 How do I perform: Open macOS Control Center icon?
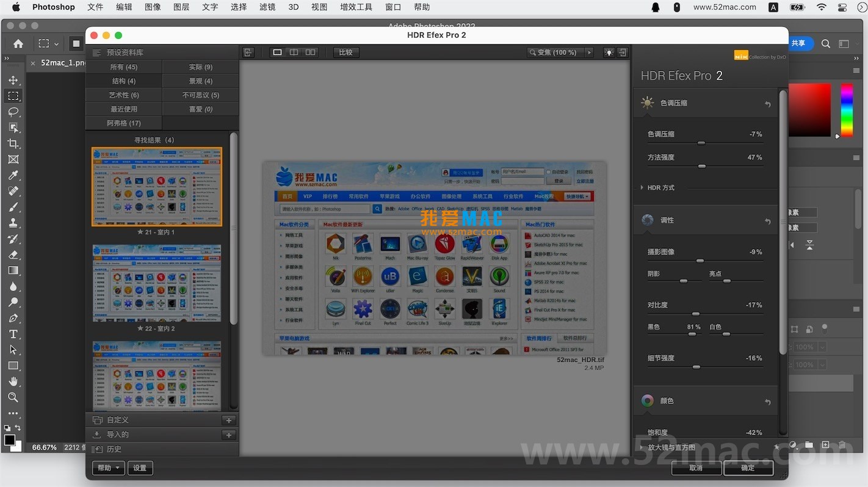(x=842, y=7)
